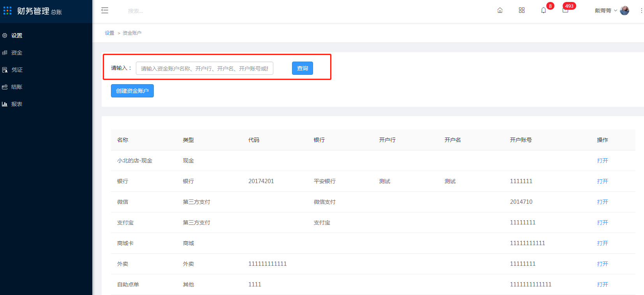Click the user avatar picture
This screenshot has width=644, height=295.
coord(625,11)
